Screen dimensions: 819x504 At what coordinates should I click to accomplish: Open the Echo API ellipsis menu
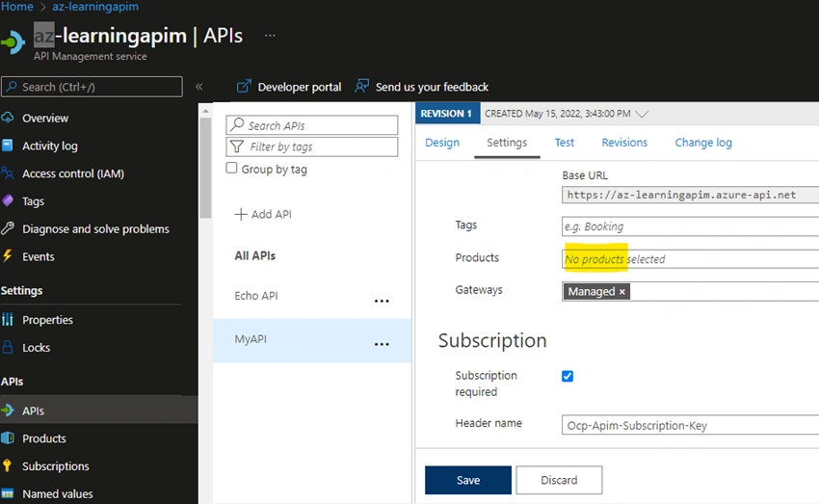tap(382, 301)
